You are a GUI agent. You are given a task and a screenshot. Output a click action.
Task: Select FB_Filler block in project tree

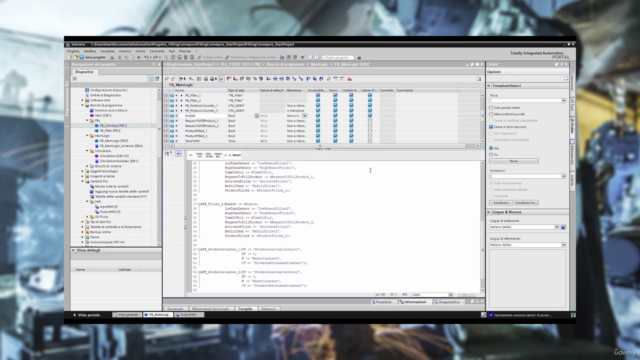110,131
